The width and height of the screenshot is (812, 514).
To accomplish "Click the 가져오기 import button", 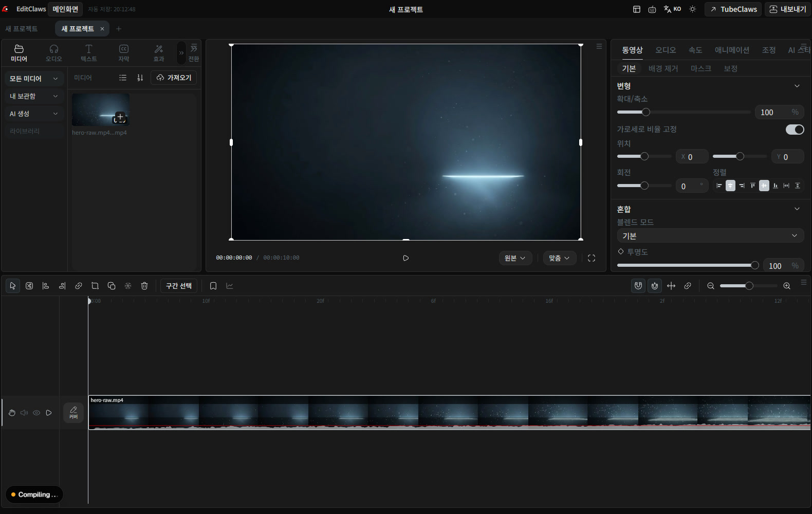I will [x=174, y=78].
